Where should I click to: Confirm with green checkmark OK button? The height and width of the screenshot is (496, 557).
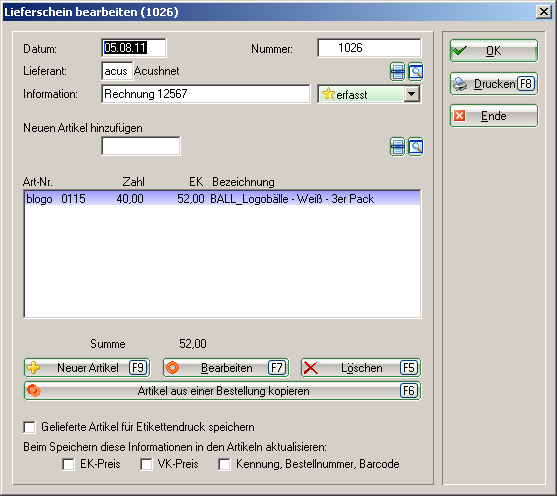point(494,51)
